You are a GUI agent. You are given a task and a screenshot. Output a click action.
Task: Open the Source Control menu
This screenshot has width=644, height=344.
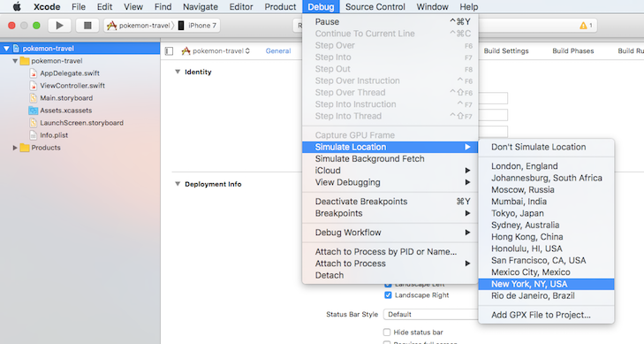[375, 6]
